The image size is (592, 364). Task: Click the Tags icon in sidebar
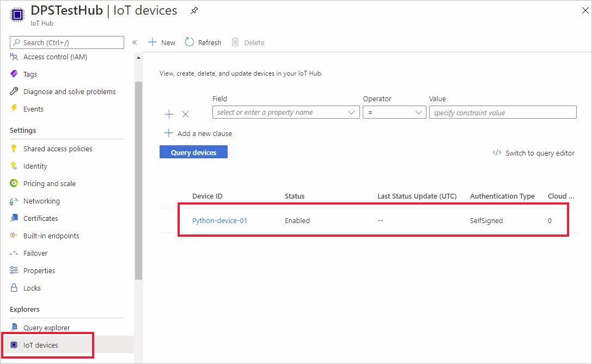tap(14, 74)
